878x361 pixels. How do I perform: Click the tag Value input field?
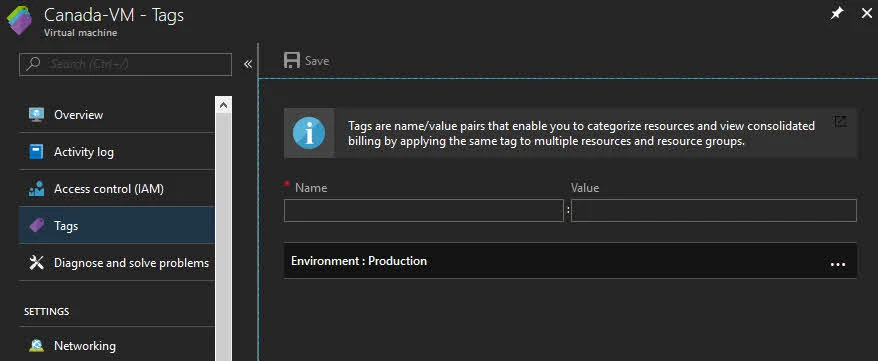pyautogui.click(x=713, y=210)
